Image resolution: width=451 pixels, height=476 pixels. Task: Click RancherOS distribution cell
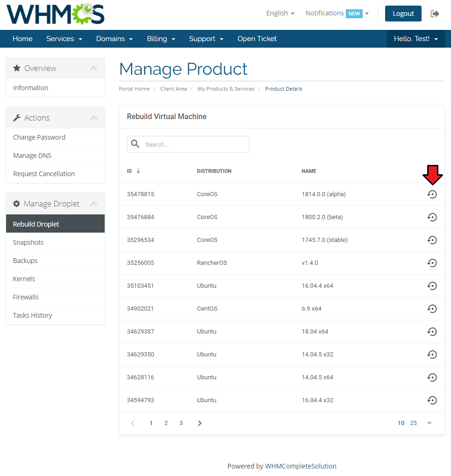pyautogui.click(x=212, y=263)
